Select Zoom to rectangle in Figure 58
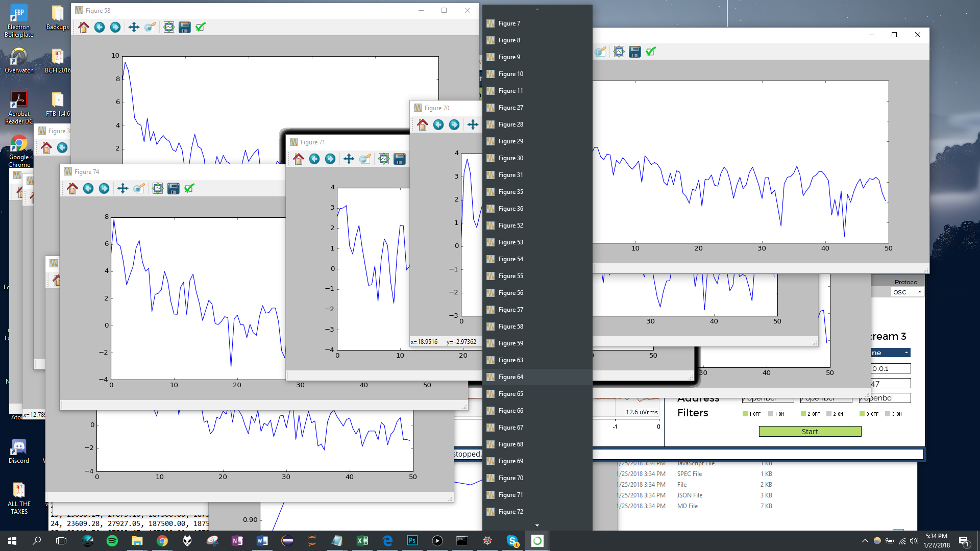Viewport: 980px width, 551px height. (150, 28)
